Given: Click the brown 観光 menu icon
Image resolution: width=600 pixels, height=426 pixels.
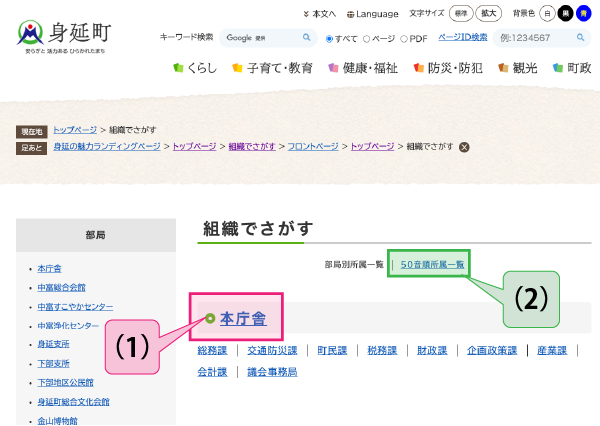Looking at the screenshot, I should click(503, 68).
